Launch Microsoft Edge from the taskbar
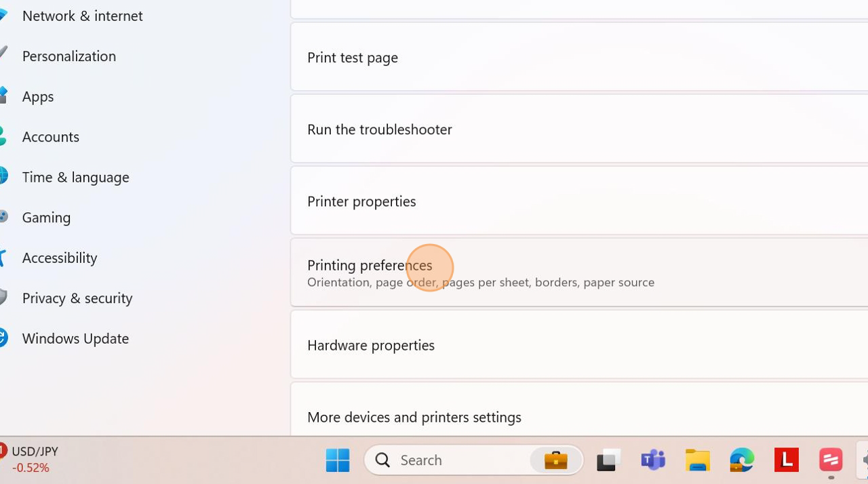The height and width of the screenshot is (484, 868). tap(742, 460)
